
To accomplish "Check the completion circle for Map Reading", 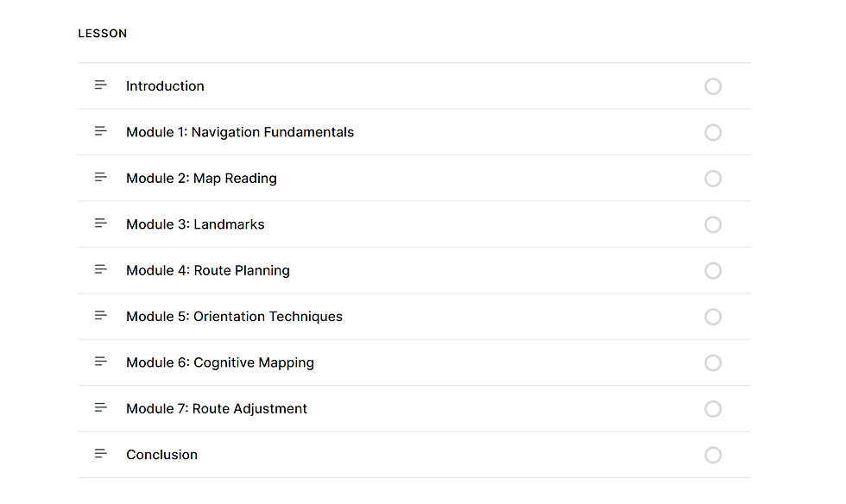I will click(x=713, y=179).
